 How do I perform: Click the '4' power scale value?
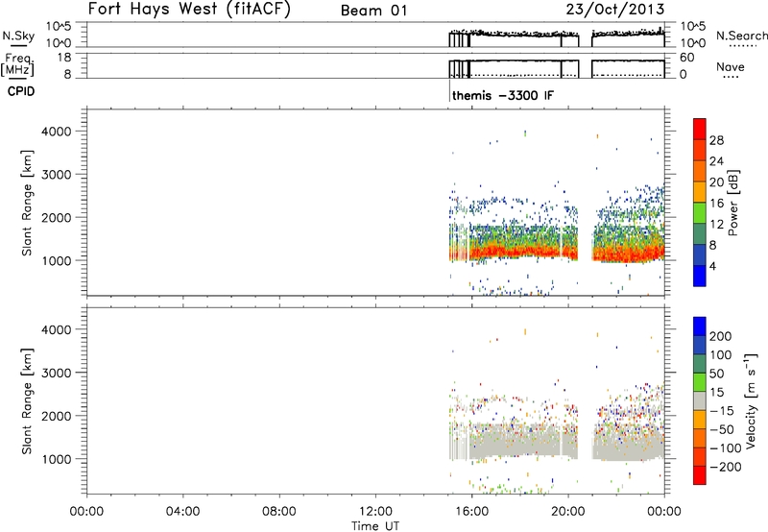712,266
